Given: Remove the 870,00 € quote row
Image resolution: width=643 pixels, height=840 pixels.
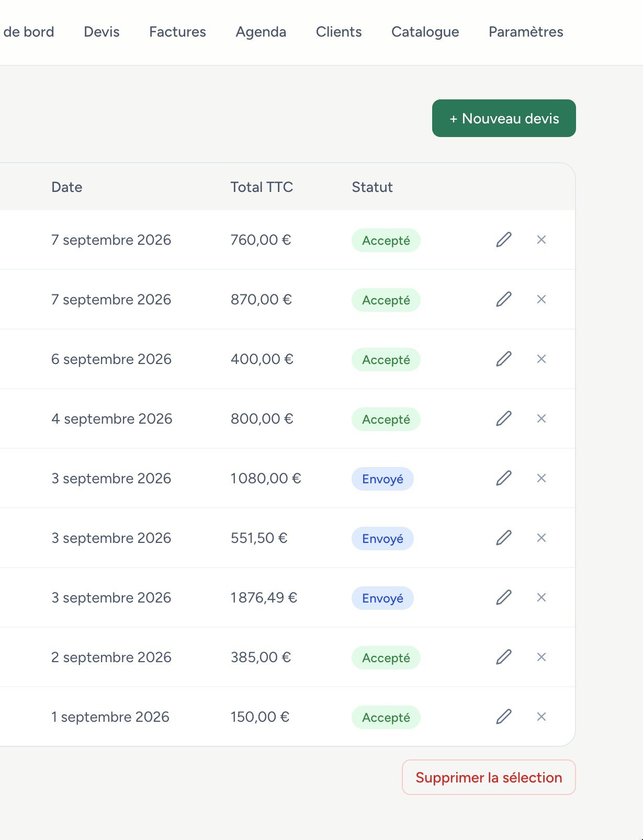Looking at the screenshot, I should [542, 299].
